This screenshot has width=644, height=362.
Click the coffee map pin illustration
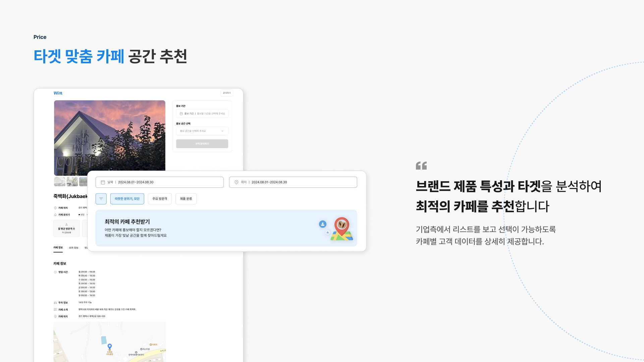342,229
